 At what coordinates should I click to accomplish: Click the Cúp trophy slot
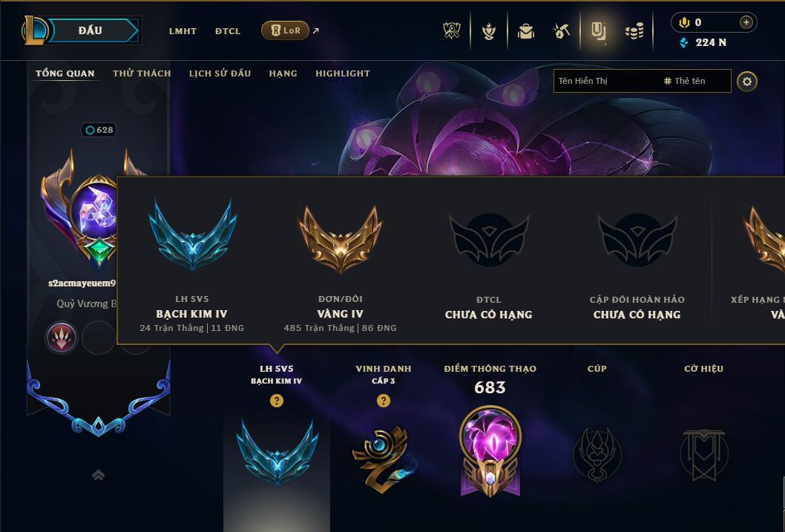coord(597,454)
